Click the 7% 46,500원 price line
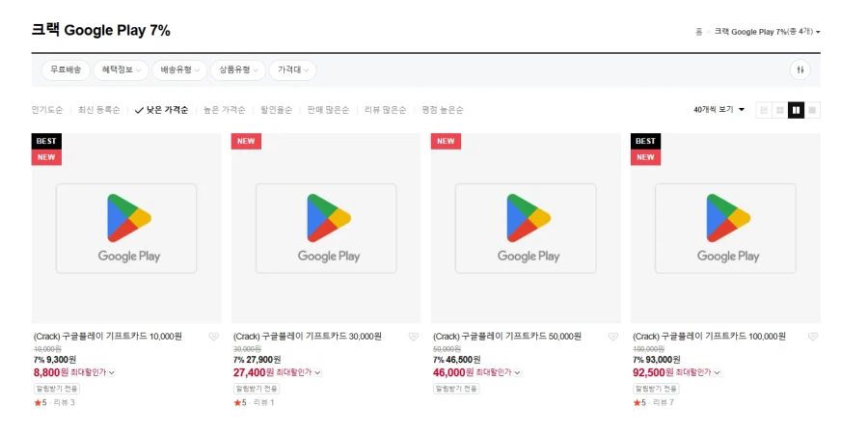Screen dimensions: 868x435 click(457, 360)
